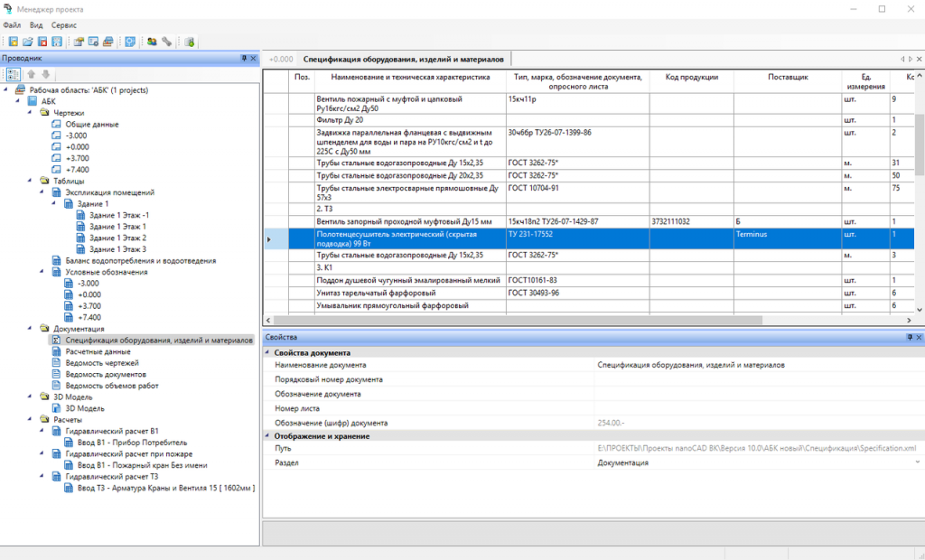The height and width of the screenshot is (560, 925).
Task: Select Расчетные данные document
Action: tap(98, 351)
